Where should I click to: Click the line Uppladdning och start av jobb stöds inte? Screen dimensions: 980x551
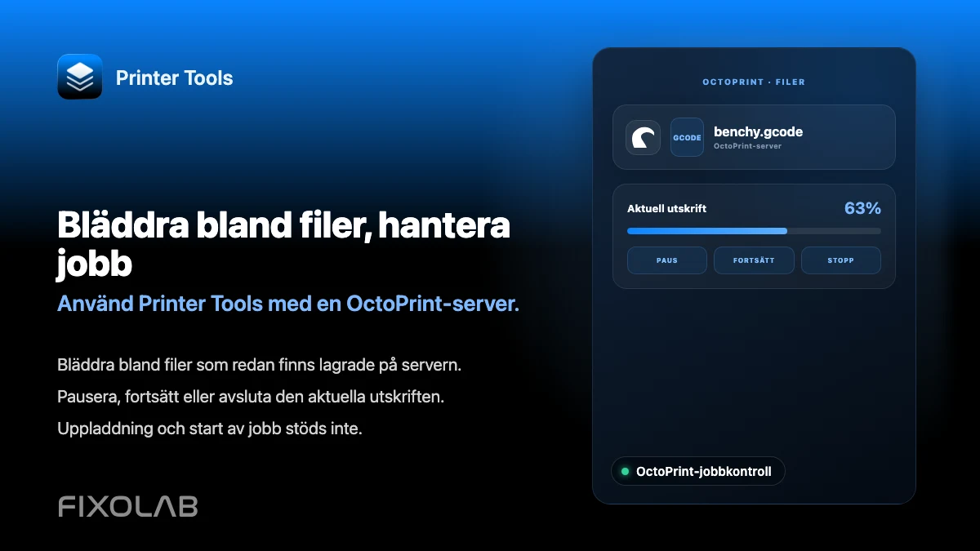pyautogui.click(x=210, y=428)
